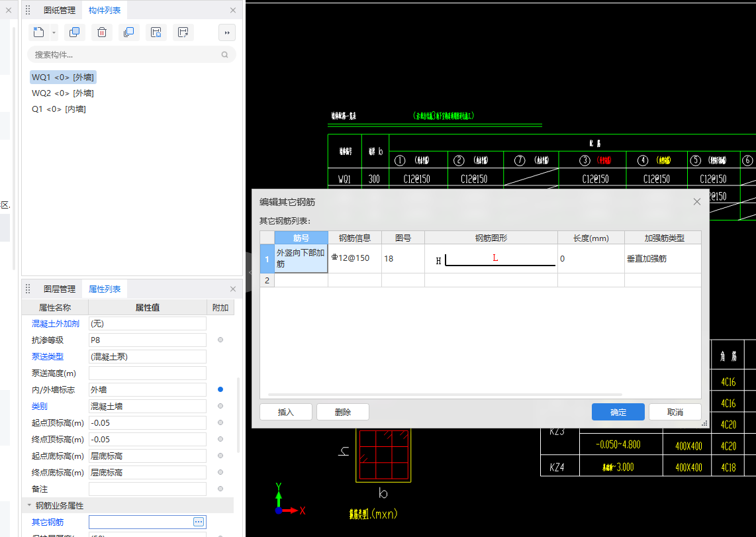The height and width of the screenshot is (537, 756).
Task: Click the 其它钢筋 property link
Action: 47,522
